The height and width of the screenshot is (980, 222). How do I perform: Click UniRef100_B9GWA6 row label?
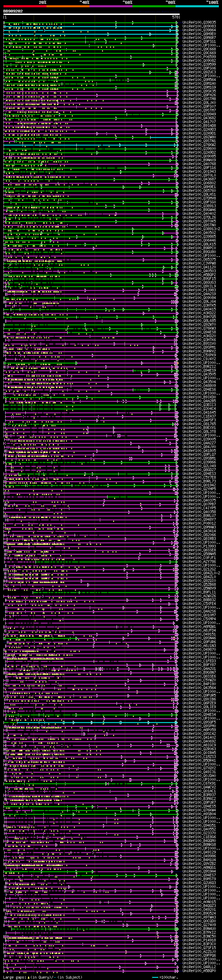coord(199,210)
